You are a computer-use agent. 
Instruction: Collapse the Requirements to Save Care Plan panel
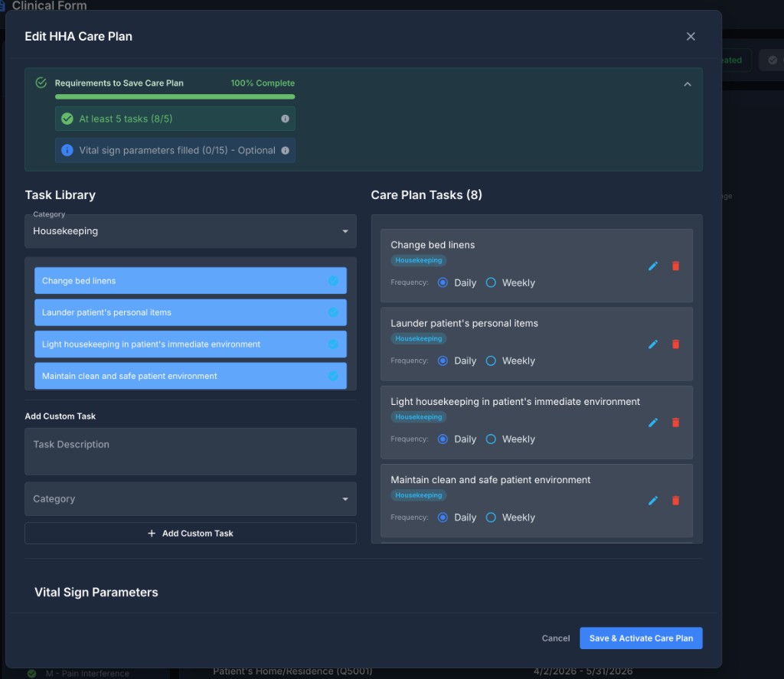click(688, 84)
